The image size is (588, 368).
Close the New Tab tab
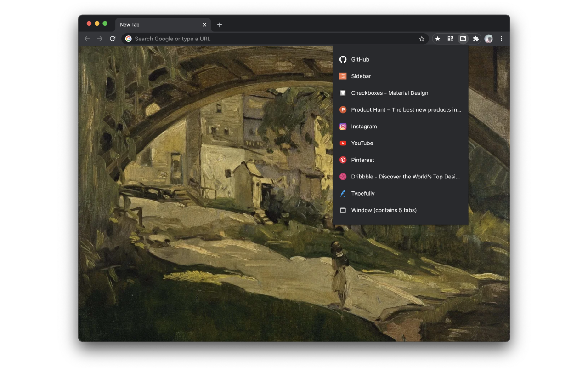(204, 25)
